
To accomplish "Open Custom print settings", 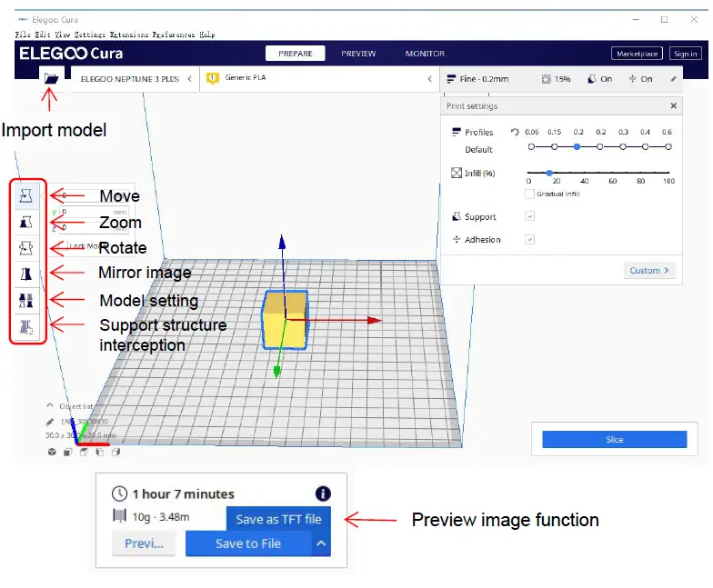I will pyautogui.click(x=649, y=271).
